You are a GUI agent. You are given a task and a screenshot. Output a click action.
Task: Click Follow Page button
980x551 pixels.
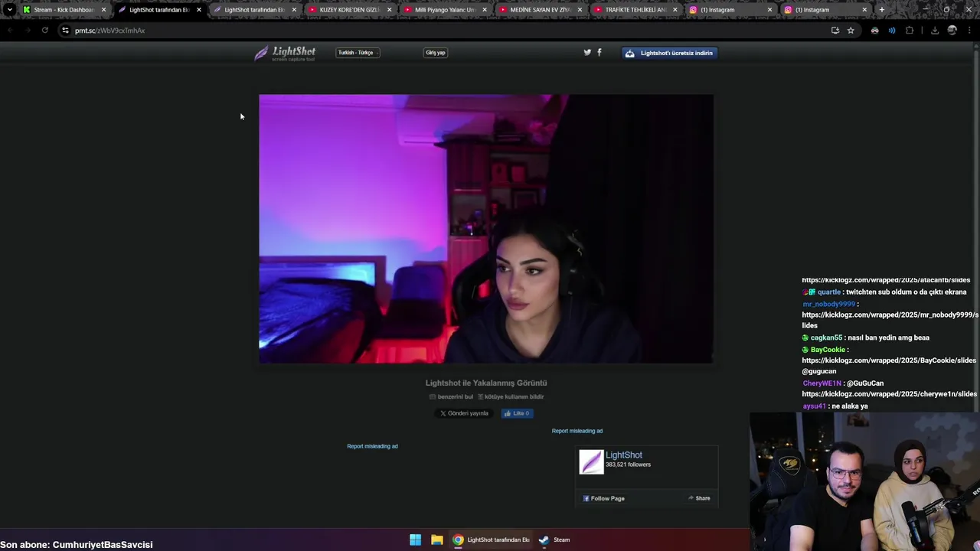pos(604,498)
